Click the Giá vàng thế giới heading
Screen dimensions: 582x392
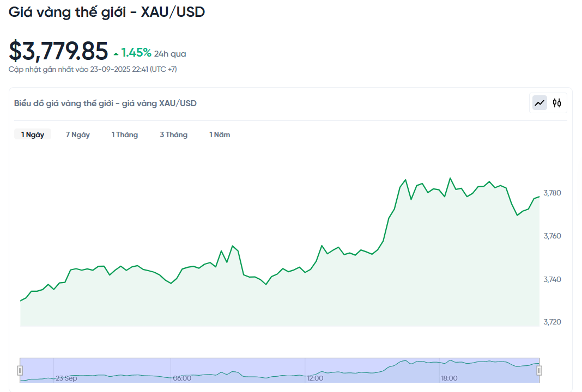point(106,12)
